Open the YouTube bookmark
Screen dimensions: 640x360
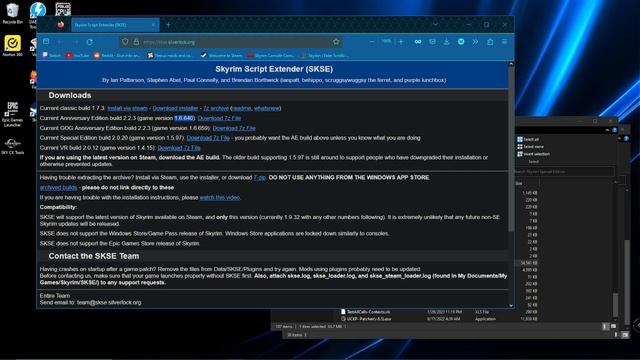(78, 55)
